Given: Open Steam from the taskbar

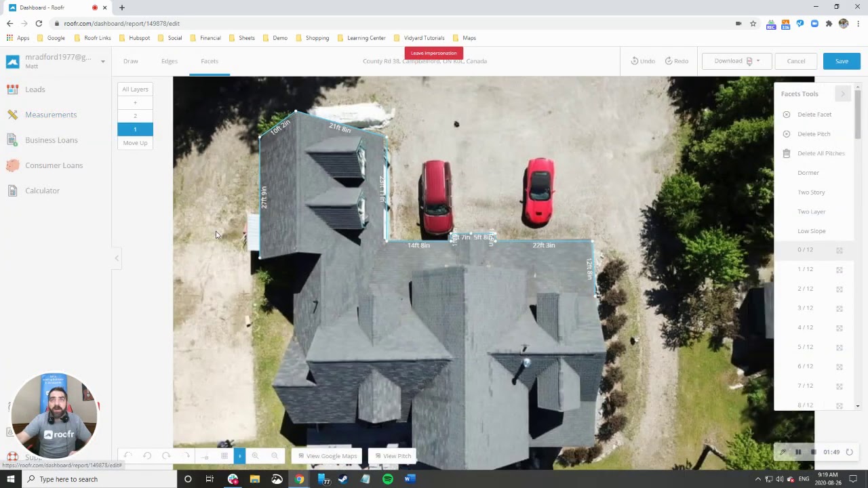Looking at the screenshot, I should point(343,479).
